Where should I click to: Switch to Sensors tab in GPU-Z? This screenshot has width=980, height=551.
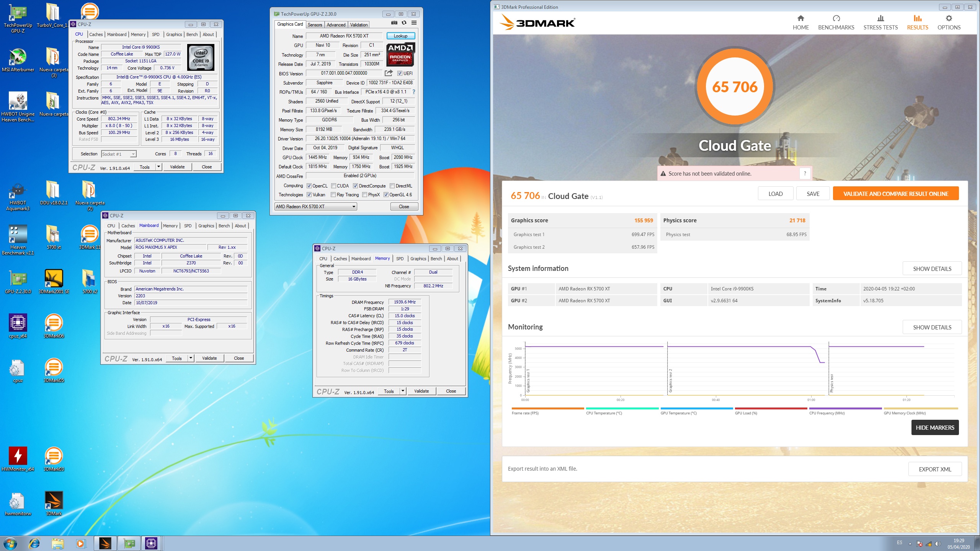(315, 25)
